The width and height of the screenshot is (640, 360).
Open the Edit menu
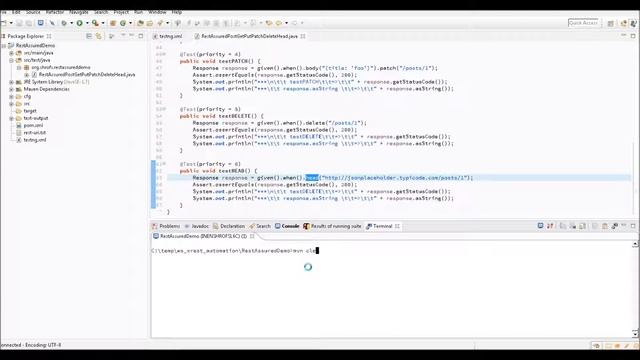(x=16, y=12)
